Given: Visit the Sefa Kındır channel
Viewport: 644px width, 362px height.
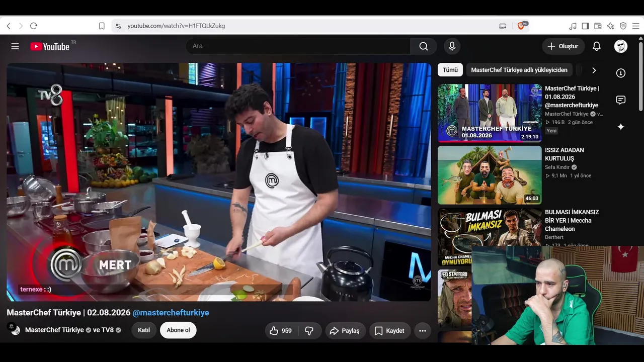Looking at the screenshot, I should pyautogui.click(x=557, y=167).
